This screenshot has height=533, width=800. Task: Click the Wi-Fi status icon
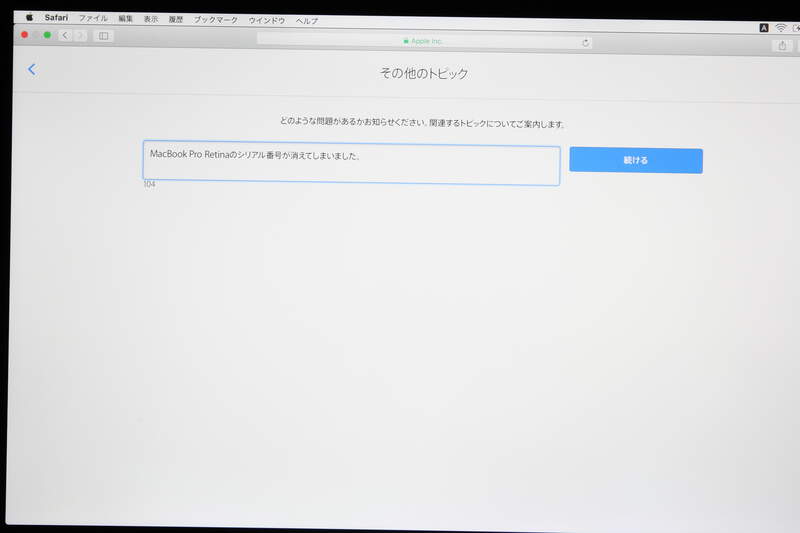(779, 27)
